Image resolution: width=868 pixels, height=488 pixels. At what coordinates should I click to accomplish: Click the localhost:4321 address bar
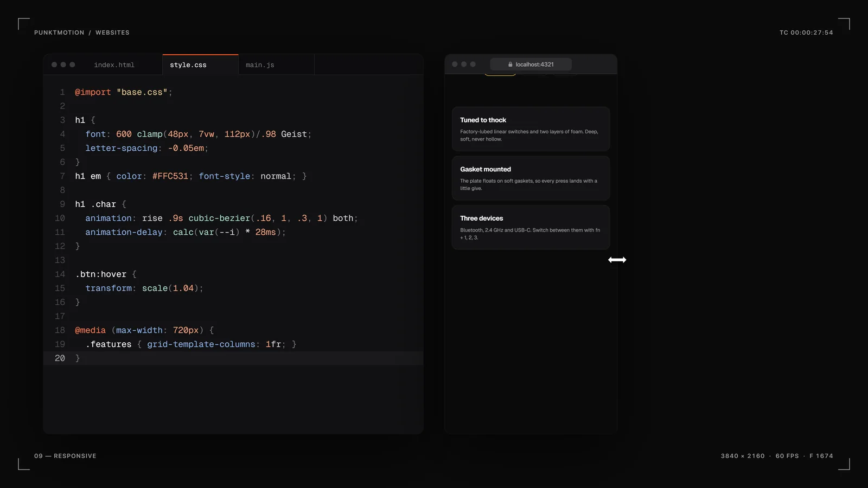531,64
